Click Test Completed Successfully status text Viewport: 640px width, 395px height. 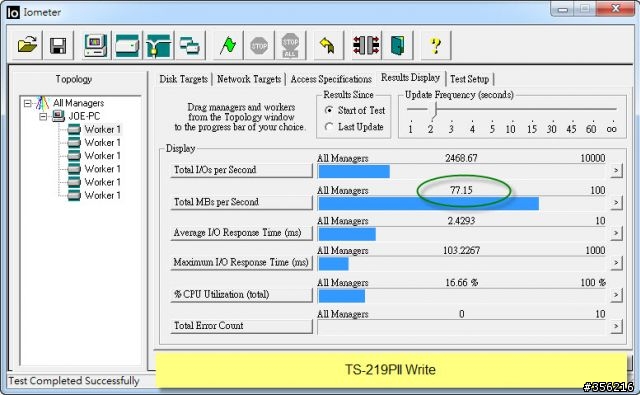[74, 381]
